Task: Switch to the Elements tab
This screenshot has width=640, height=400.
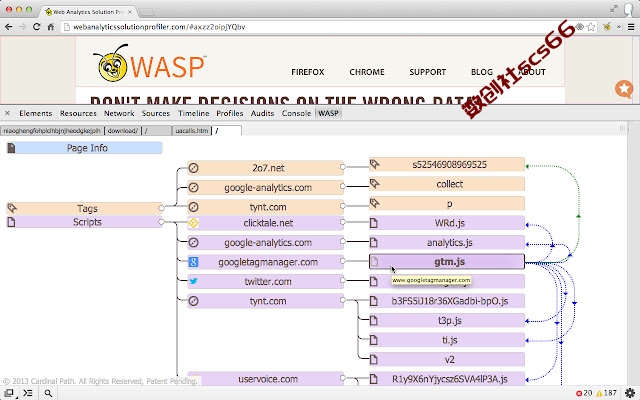Action: point(36,113)
